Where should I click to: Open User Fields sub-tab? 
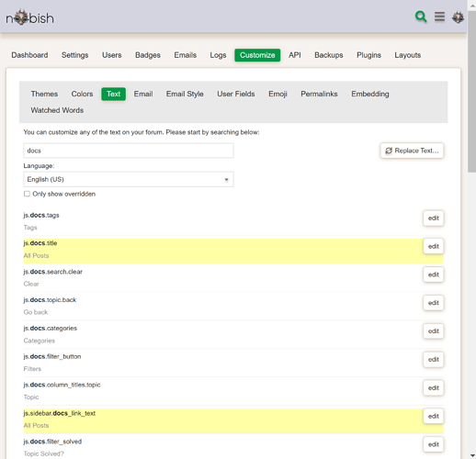[236, 94]
